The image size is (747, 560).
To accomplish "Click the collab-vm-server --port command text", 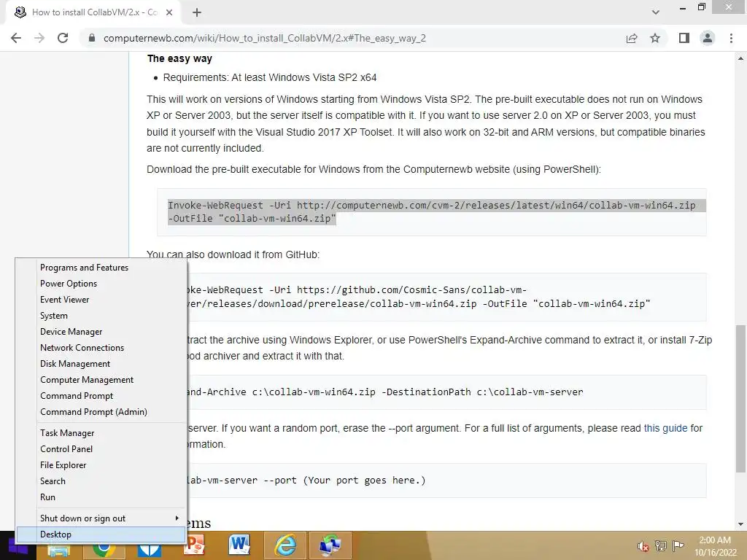I will pos(306,480).
